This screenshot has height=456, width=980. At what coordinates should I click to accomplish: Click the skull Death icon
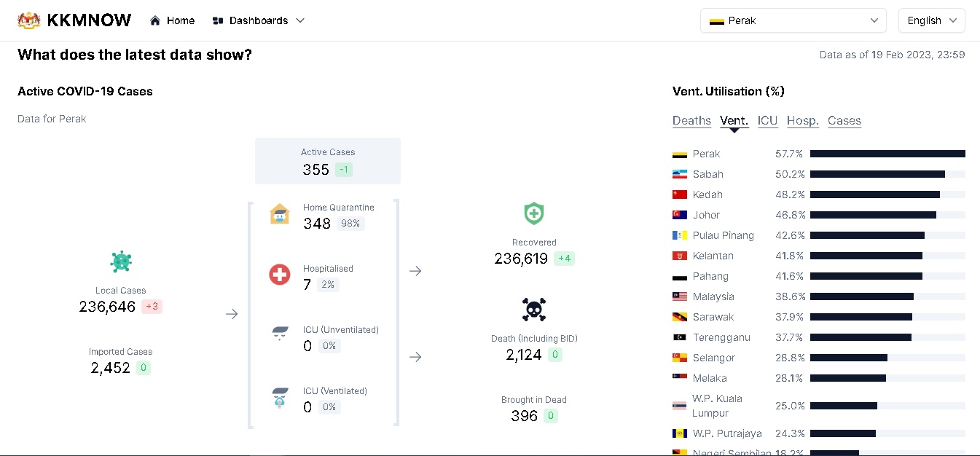pyautogui.click(x=534, y=310)
